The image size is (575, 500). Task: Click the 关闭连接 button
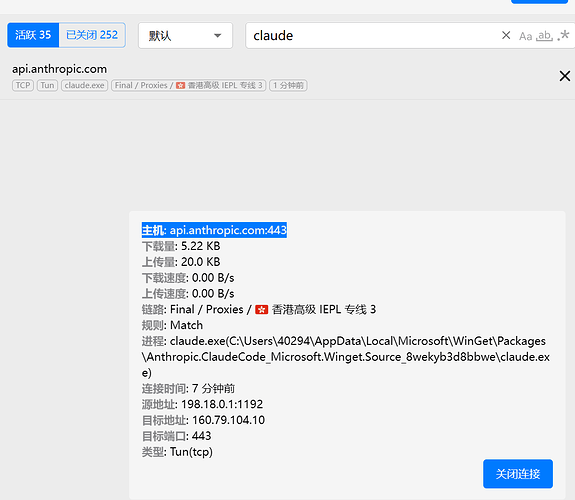518,474
